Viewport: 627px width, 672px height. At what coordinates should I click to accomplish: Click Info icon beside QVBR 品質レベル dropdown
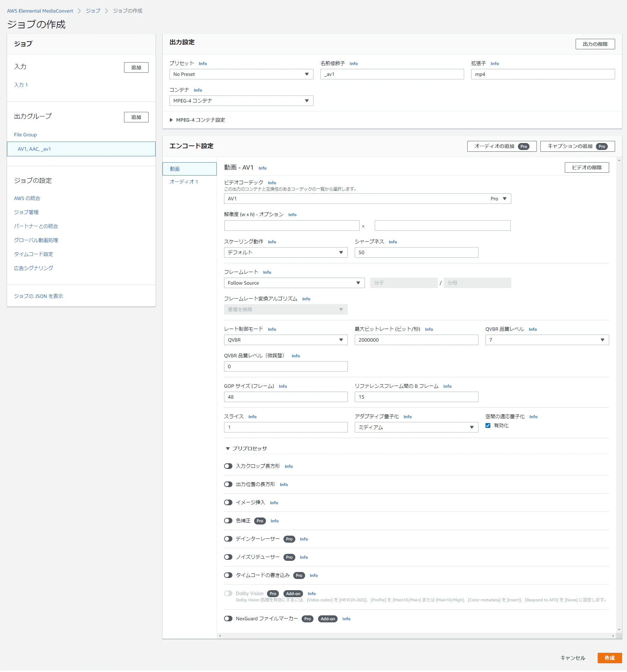coord(533,329)
